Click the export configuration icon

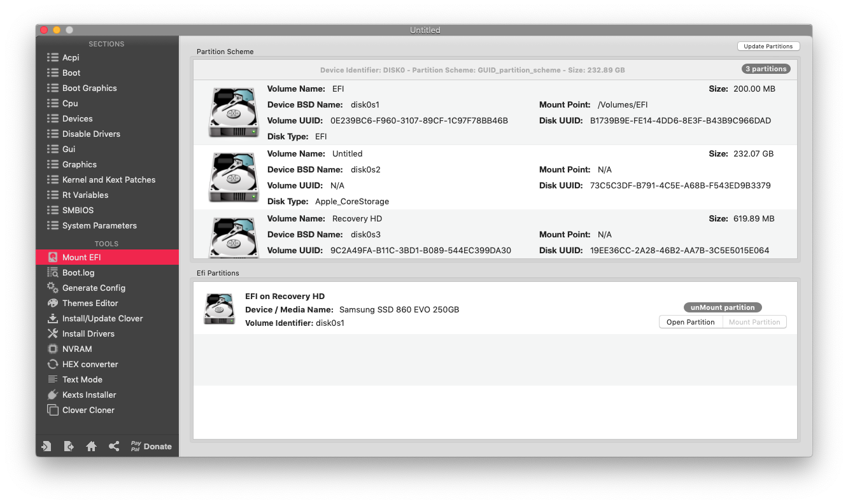point(69,446)
